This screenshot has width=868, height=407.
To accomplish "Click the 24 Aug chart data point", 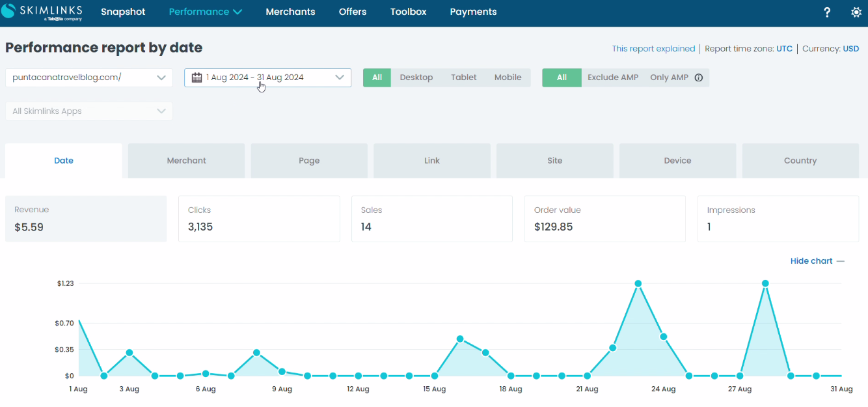I will coord(664,337).
